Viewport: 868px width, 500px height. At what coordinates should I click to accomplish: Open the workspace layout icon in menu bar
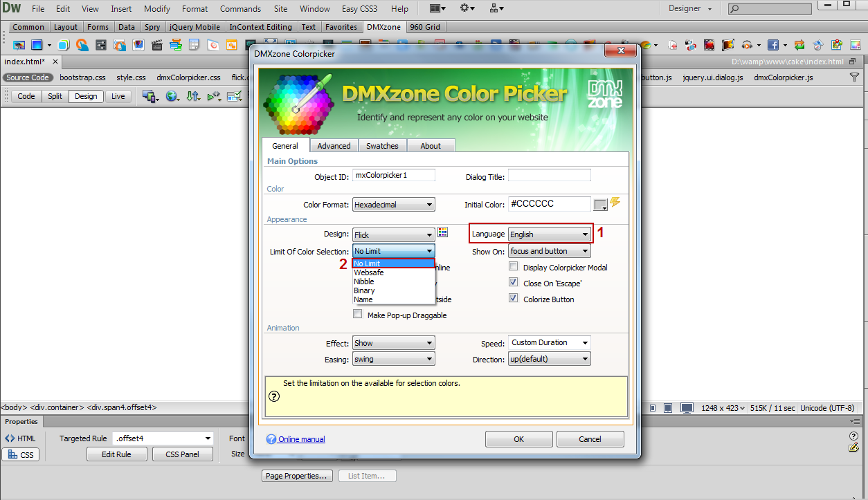(x=437, y=8)
